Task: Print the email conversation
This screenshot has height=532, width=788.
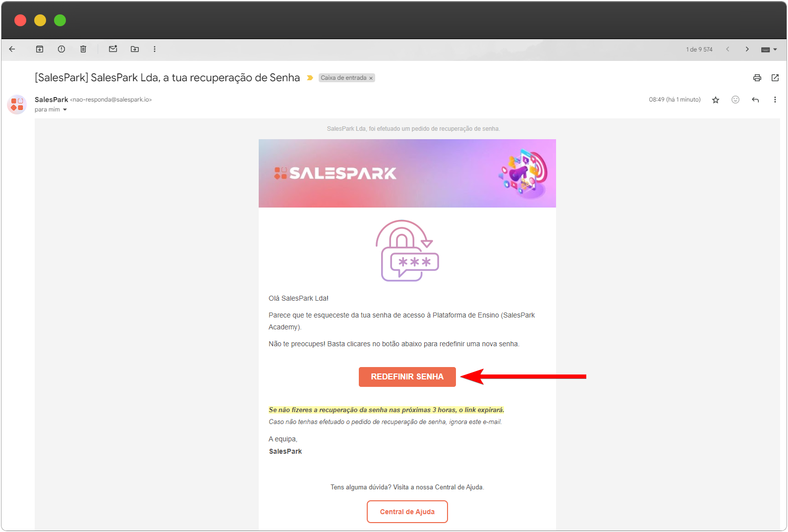Action: [757, 78]
